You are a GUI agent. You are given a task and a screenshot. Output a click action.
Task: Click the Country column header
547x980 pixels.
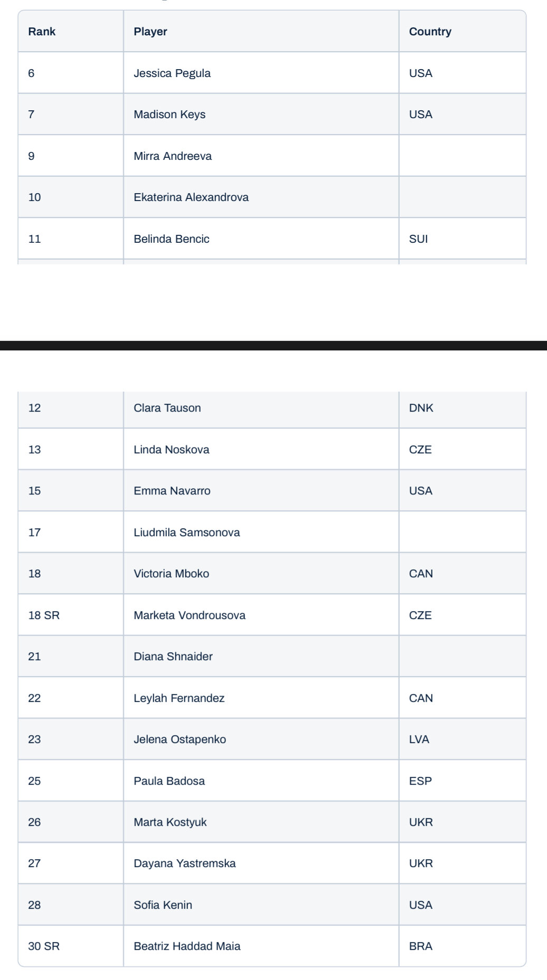point(430,32)
